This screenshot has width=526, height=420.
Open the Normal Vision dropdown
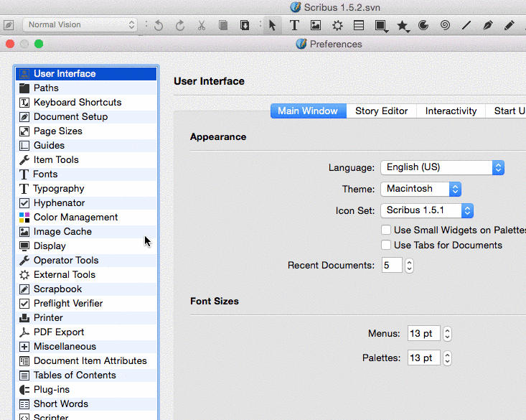[80, 25]
